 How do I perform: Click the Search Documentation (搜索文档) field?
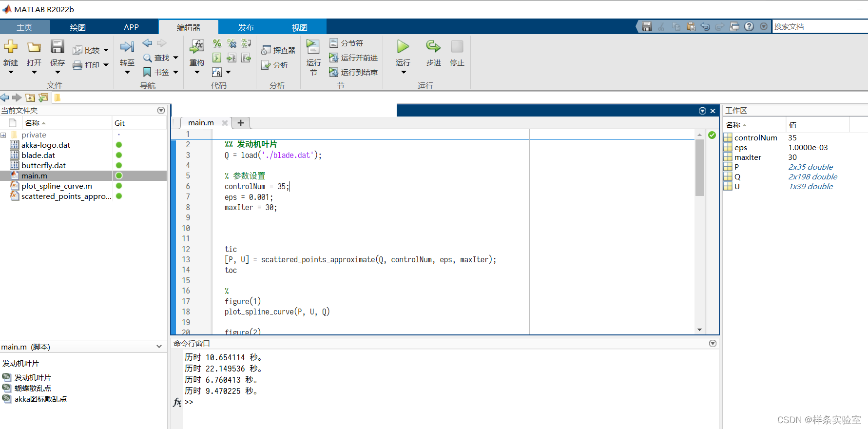[820, 27]
